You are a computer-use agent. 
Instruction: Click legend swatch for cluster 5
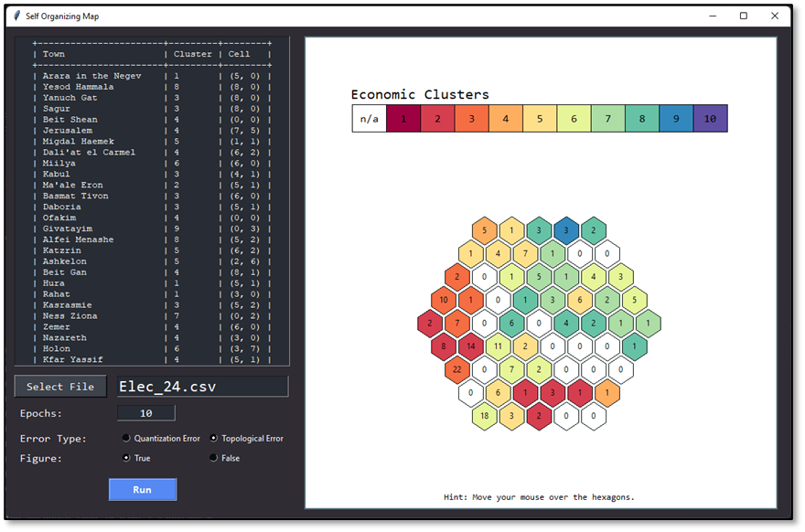(x=540, y=119)
